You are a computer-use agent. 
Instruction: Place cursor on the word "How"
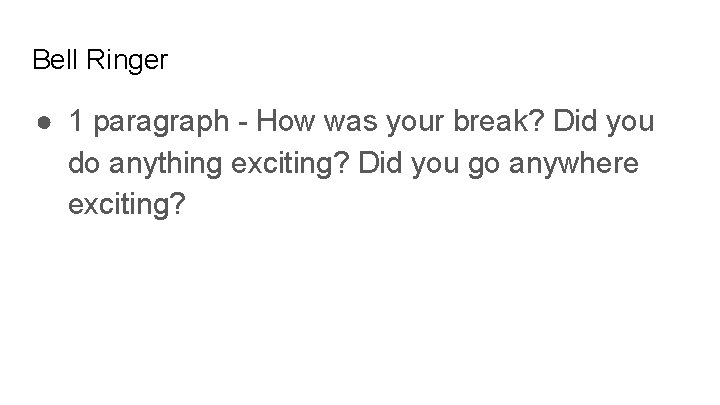click(x=286, y=121)
